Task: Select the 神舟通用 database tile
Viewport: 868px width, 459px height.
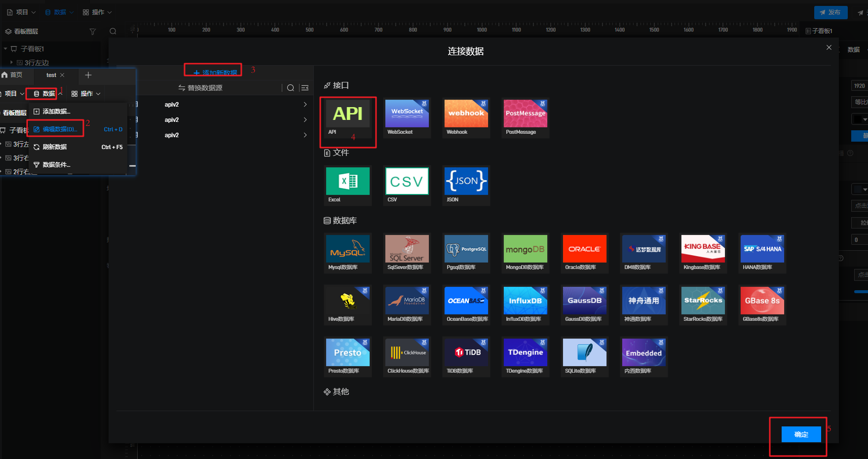Action: pos(644,305)
